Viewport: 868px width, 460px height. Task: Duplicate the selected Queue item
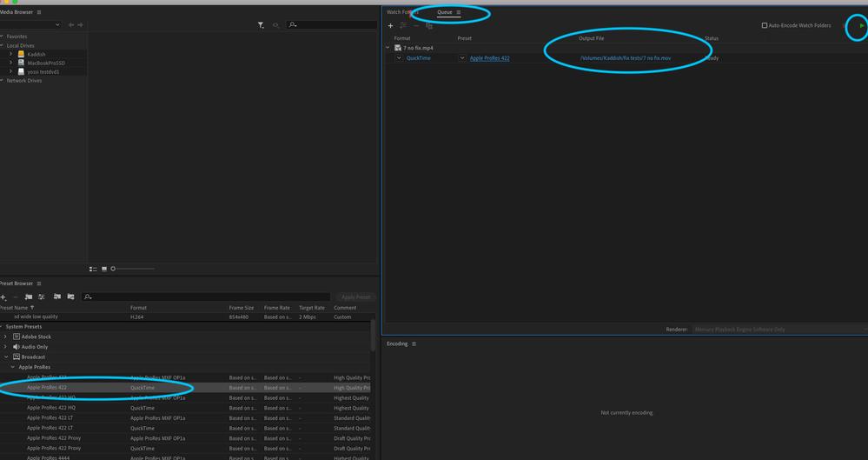429,26
